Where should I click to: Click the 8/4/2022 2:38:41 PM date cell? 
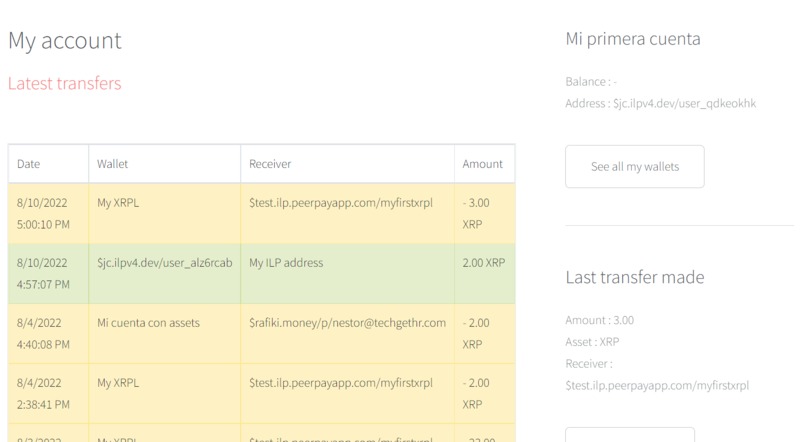(x=43, y=393)
